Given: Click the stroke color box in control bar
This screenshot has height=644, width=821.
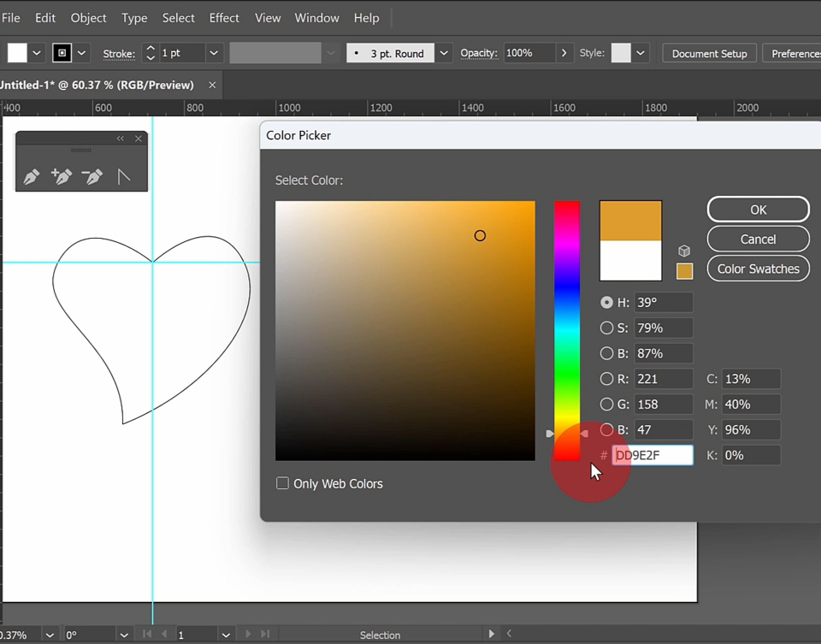Looking at the screenshot, I should (62, 53).
